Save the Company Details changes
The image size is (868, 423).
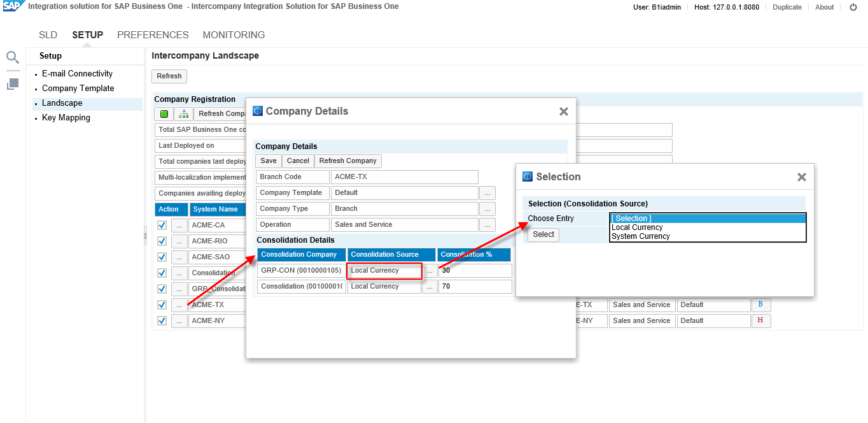click(268, 161)
